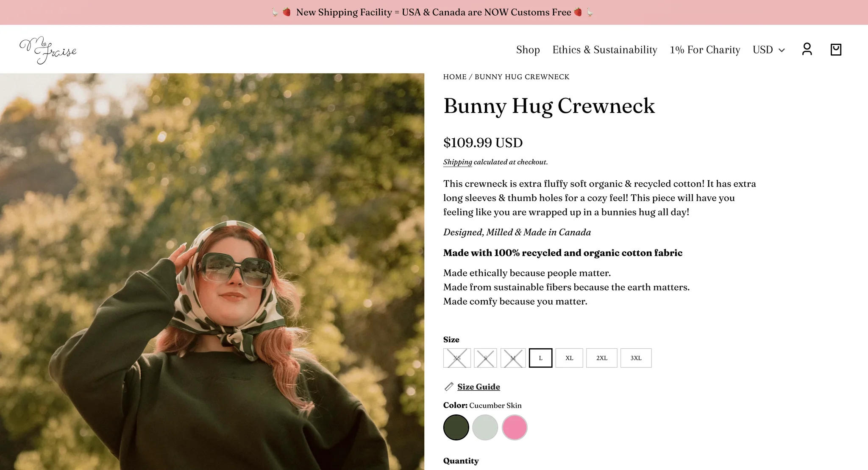
Task: Choose the pink color swatch
Action: click(x=515, y=427)
